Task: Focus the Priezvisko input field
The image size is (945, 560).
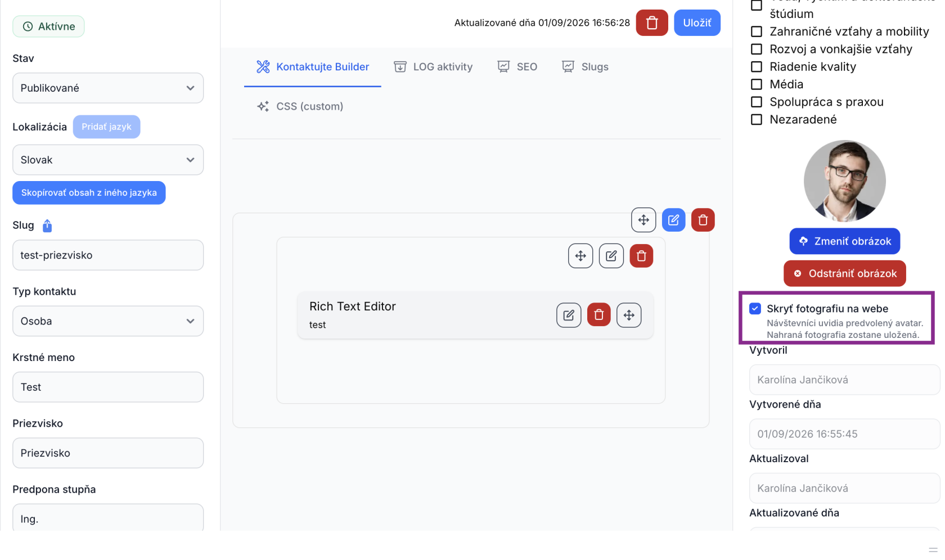Action: click(x=108, y=453)
